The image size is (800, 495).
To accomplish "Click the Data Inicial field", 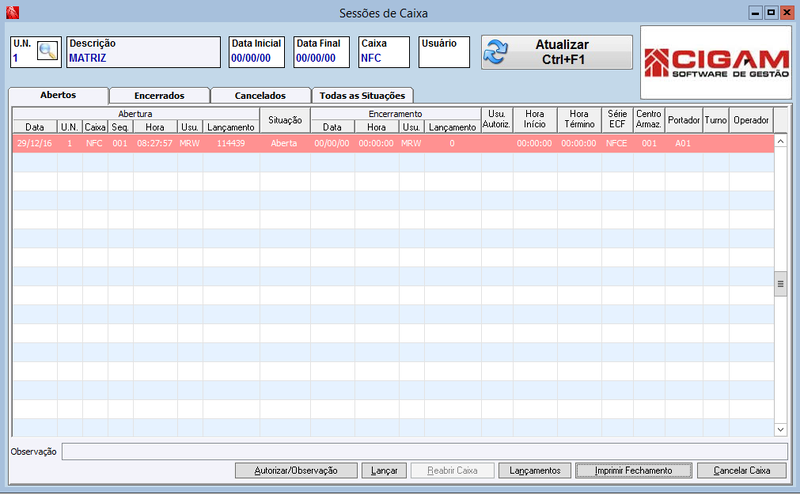I will pyautogui.click(x=257, y=52).
